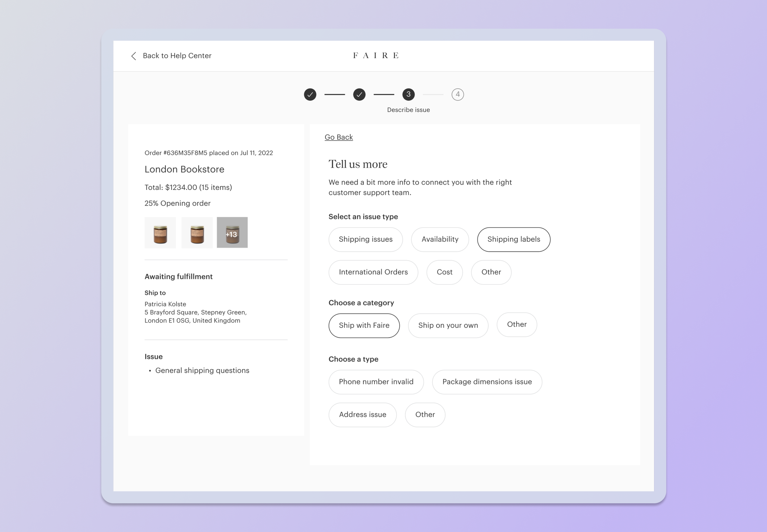Click the current step 3 circle
The image size is (767, 532).
(408, 95)
